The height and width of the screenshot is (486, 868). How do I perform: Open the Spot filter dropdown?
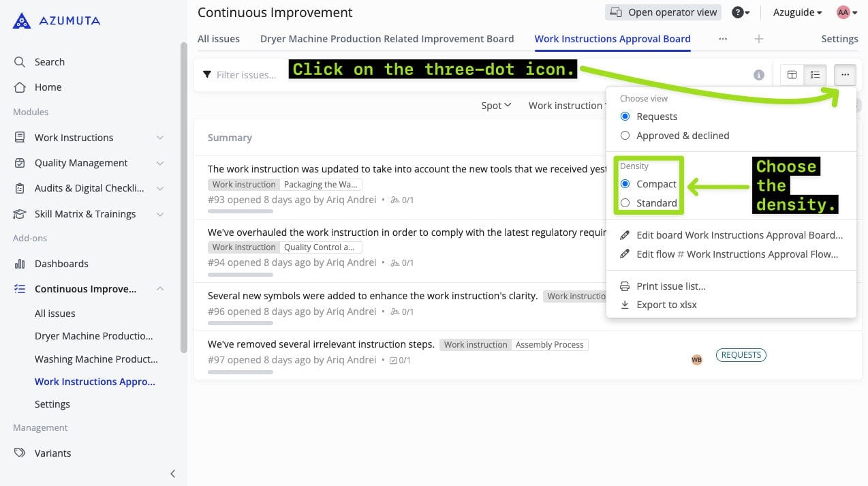point(495,106)
